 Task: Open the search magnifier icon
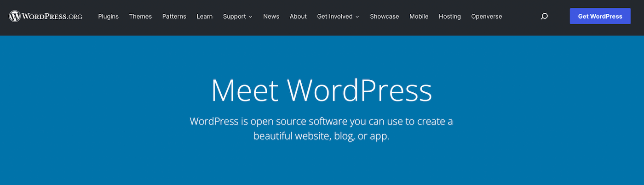click(544, 16)
